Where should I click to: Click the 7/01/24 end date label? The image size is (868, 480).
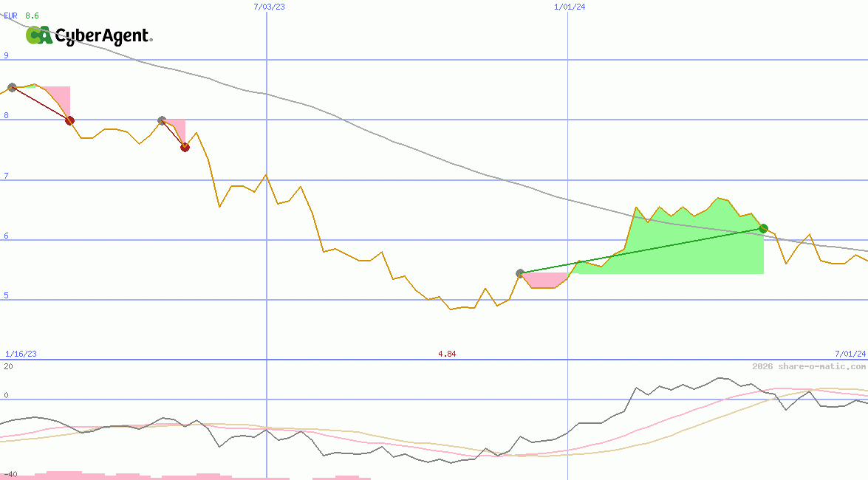pos(850,354)
